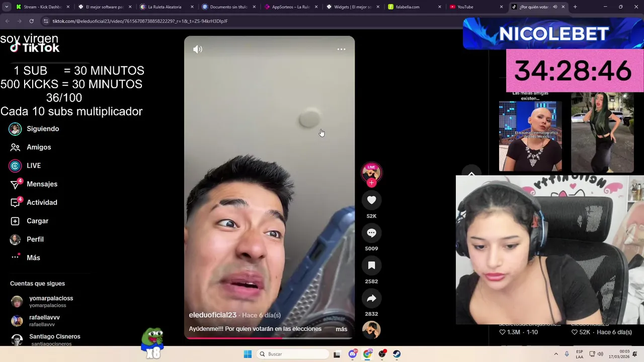Viewport: 644px width, 362px height.
Task: Share the video with the arrow icon
Action: [x=371, y=298]
